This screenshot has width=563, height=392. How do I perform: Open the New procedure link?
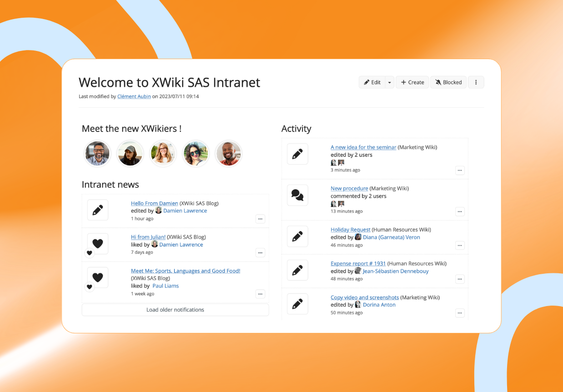click(x=349, y=188)
